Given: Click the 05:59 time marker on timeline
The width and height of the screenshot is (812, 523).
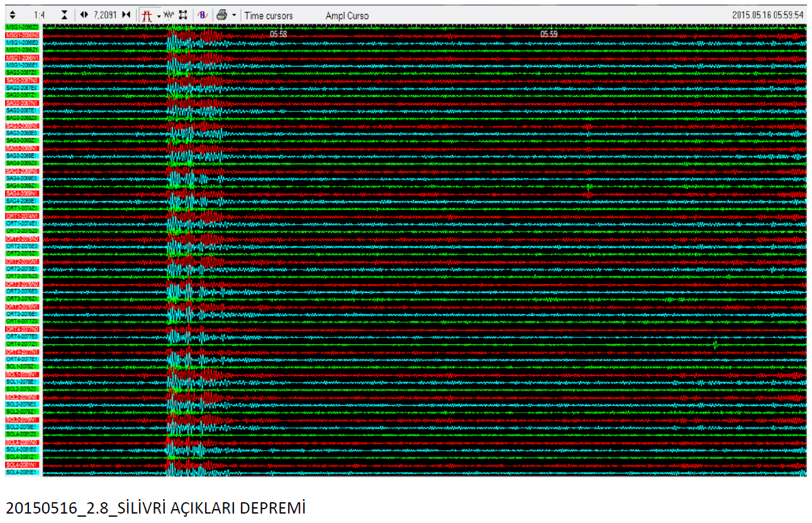Looking at the screenshot, I should point(549,34).
